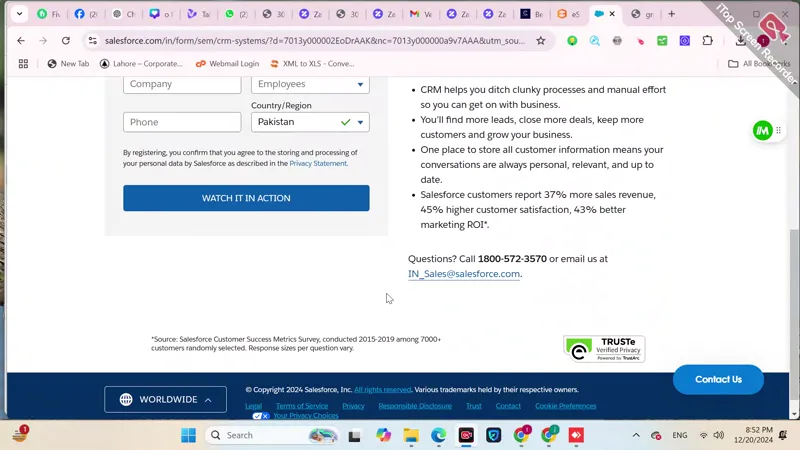Open the Country/Region dropdown showing Pakistan
The image size is (800, 450).
[x=310, y=122]
